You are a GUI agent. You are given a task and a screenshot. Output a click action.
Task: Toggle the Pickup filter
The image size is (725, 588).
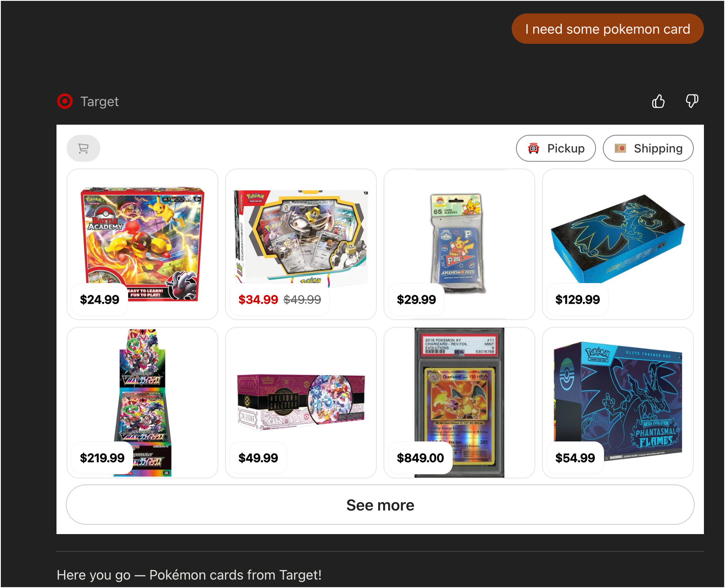coord(556,148)
